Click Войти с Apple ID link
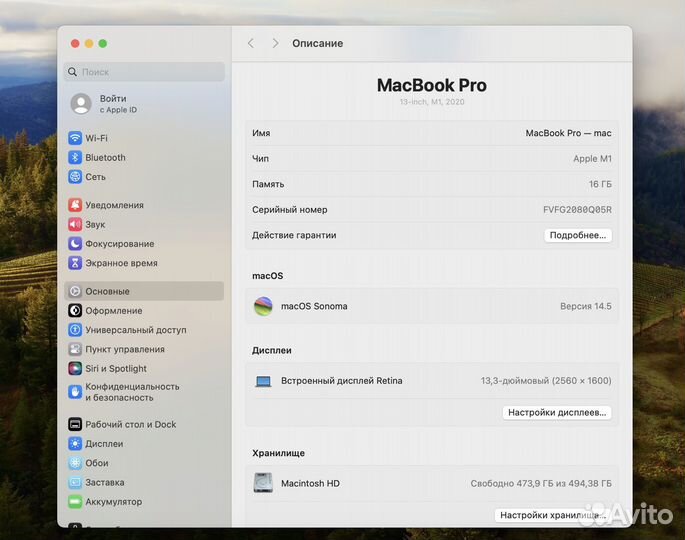 tap(118, 104)
